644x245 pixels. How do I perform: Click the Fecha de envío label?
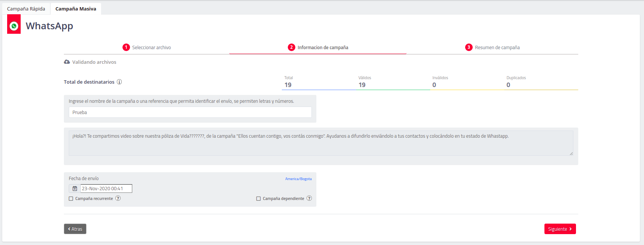coord(84,179)
